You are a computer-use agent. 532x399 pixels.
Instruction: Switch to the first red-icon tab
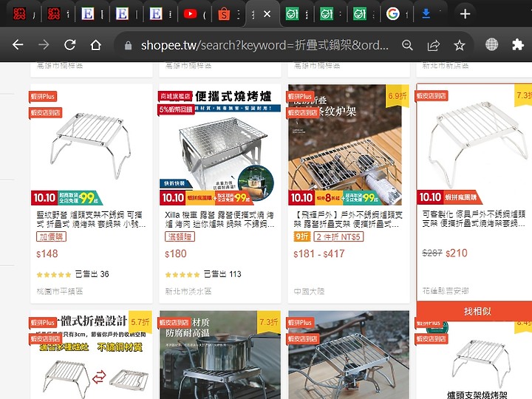click(x=19, y=14)
